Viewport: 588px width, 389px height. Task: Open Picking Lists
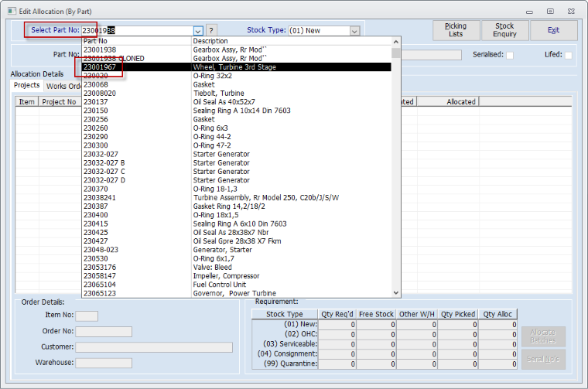point(456,30)
